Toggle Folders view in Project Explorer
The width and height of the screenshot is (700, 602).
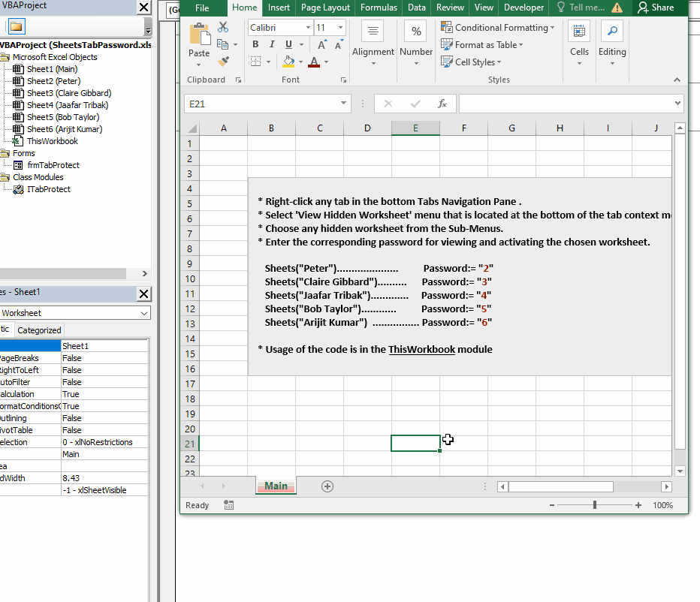coord(17,27)
